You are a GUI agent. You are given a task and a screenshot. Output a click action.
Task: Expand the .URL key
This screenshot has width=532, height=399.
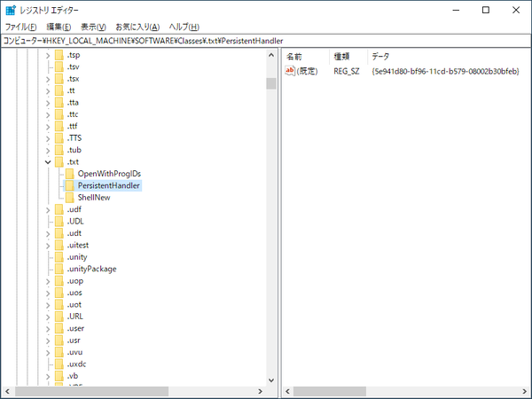point(48,317)
